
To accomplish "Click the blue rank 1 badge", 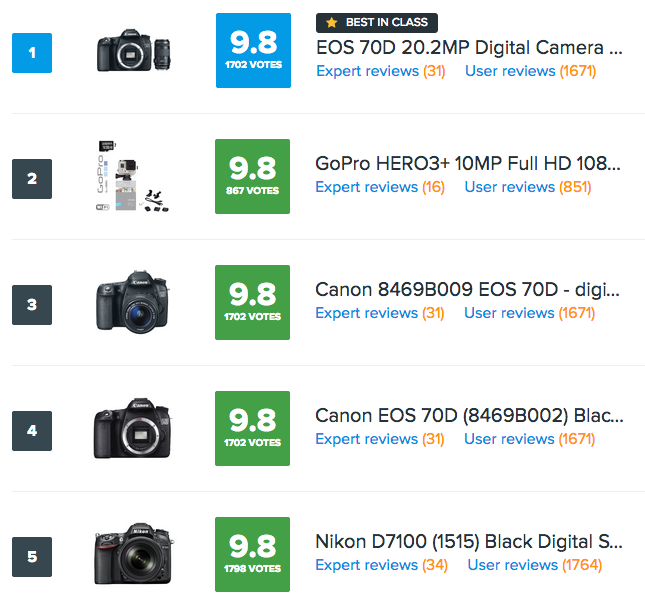I will [x=31, y=53].
